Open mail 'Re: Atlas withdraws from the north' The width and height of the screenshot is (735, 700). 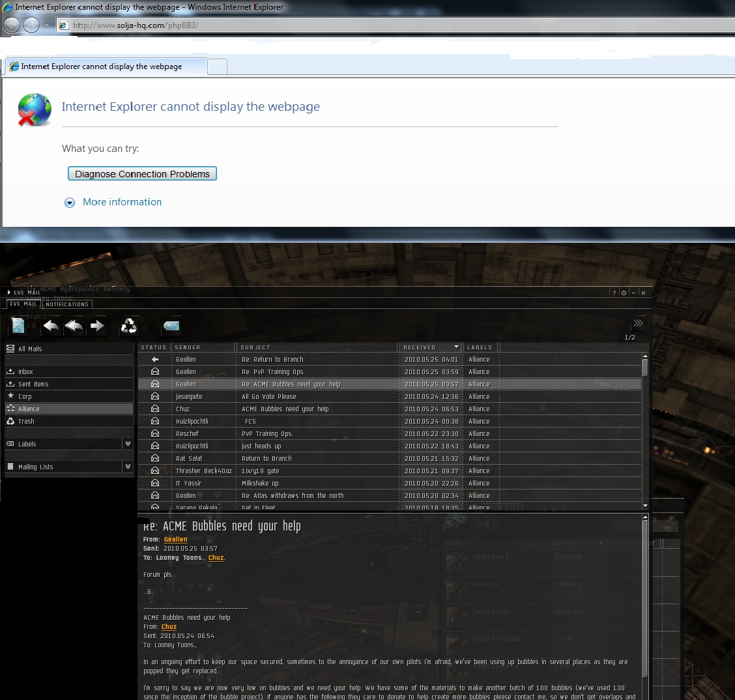[390, 495]
